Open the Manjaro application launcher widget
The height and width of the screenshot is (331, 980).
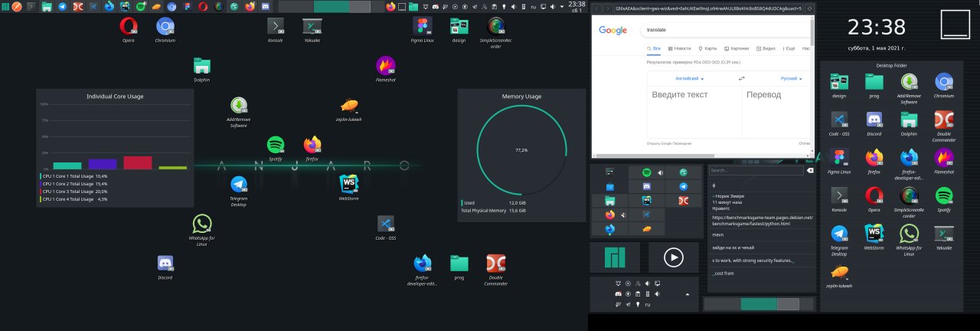615,257
